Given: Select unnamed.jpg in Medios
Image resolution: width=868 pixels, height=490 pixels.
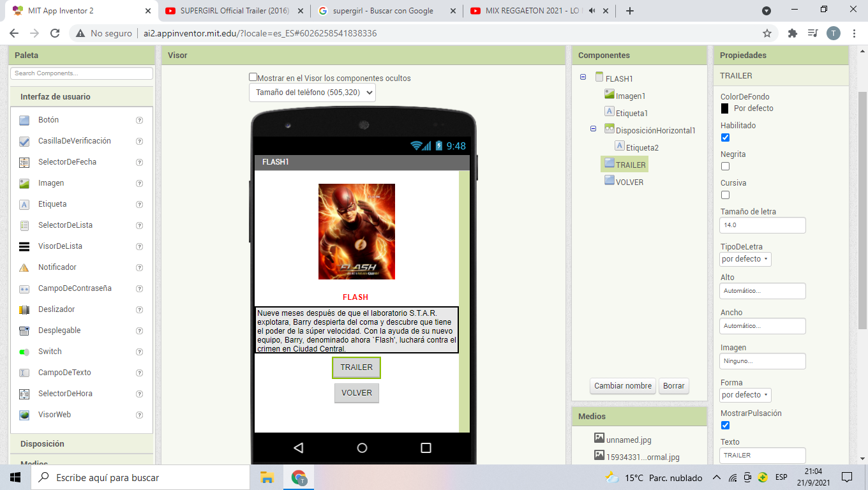Looking at the screenshot, I should pyautogui.click(x=629, y=440).
